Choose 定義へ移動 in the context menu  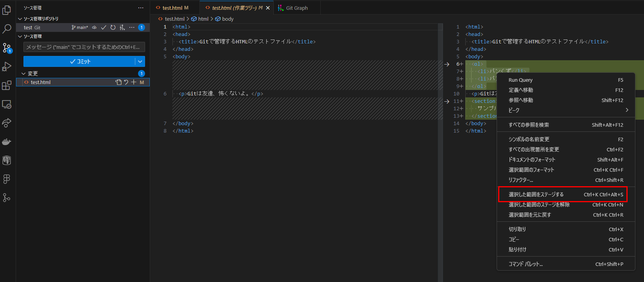coord(566,90)
